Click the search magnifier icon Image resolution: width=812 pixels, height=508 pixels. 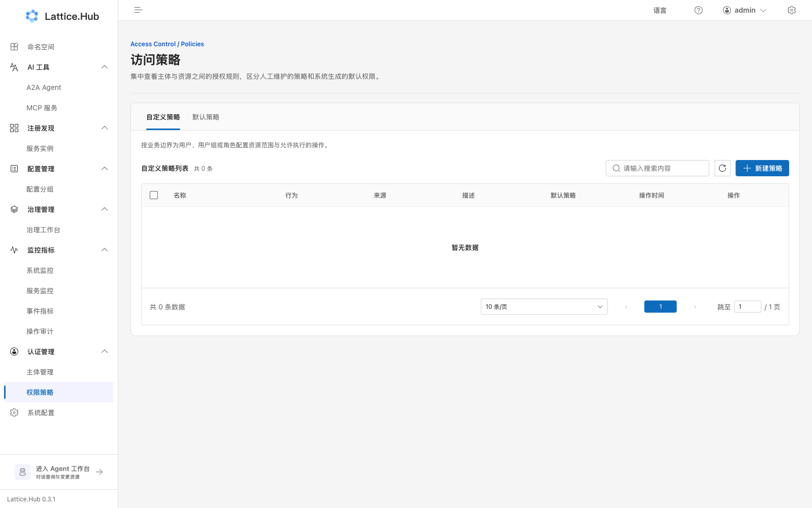616,168
